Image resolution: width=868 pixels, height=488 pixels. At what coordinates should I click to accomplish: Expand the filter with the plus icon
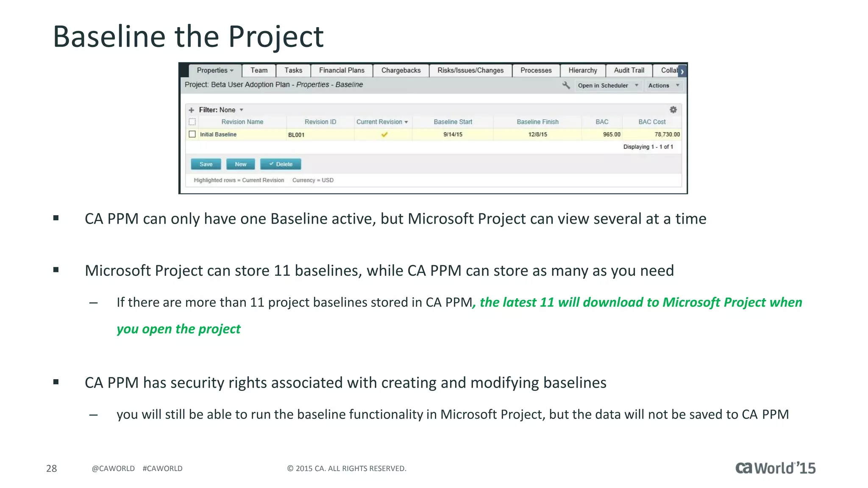pos(192,110)
